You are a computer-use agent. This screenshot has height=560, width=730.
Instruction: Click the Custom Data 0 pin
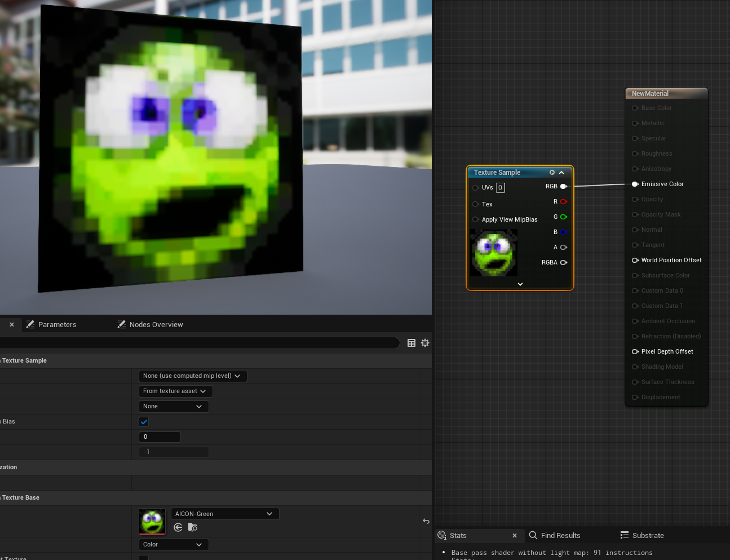click(x=635, y=290)
